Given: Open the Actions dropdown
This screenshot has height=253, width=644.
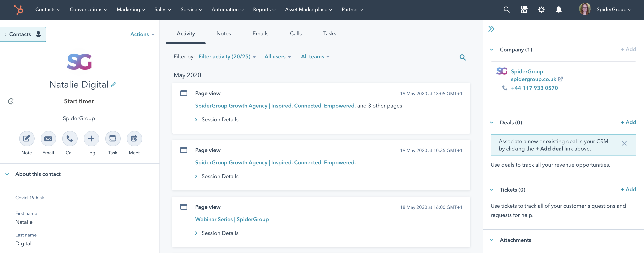Looking at the screenshot, I should [142, 34].
